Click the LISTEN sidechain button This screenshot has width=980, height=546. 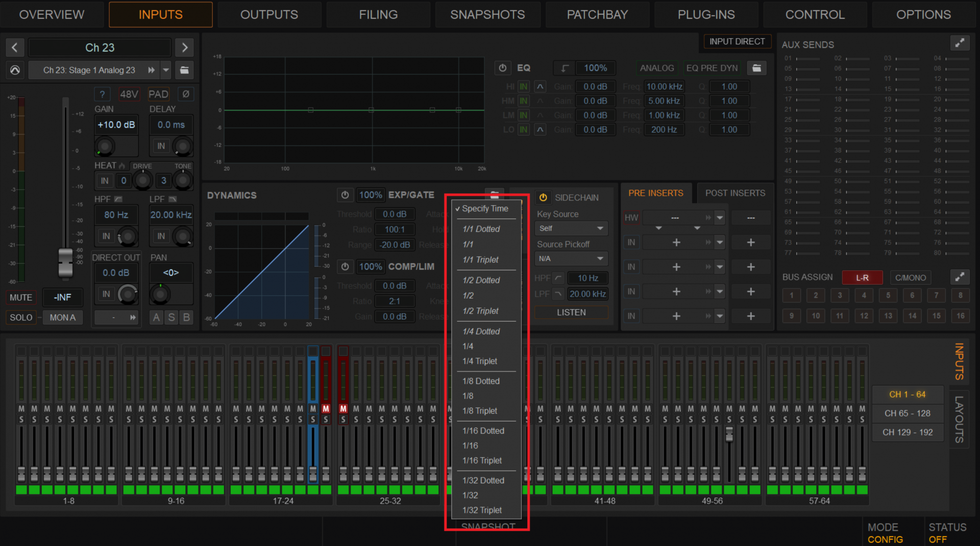(x=571, y=312)
